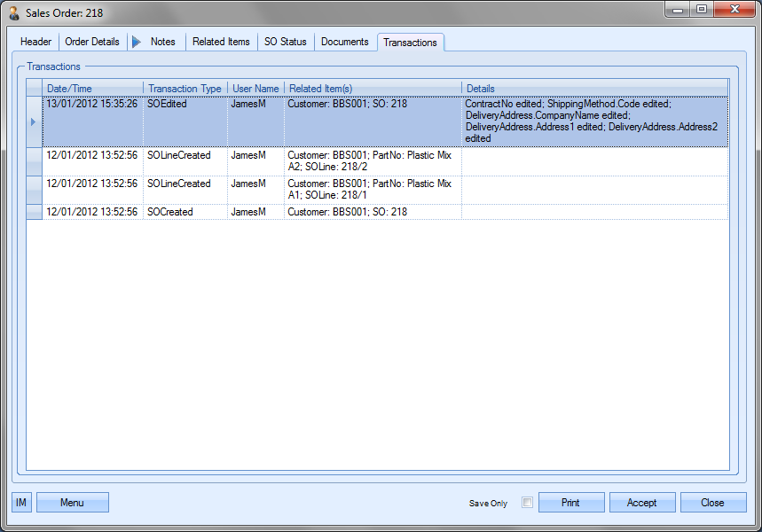
Task: Click the blue arrow icon beside Notes
Action: coord(136,42)
